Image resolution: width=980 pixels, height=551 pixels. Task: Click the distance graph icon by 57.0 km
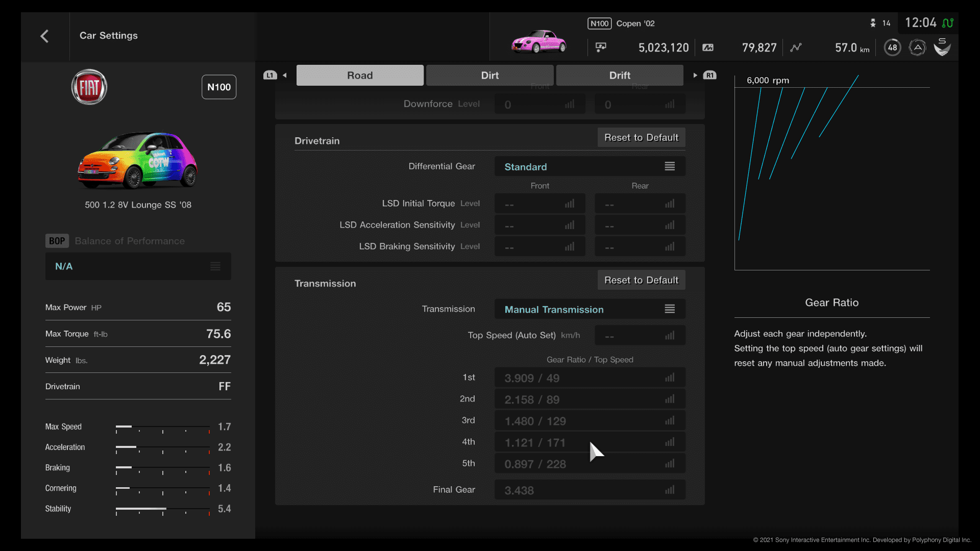[796, 47]
